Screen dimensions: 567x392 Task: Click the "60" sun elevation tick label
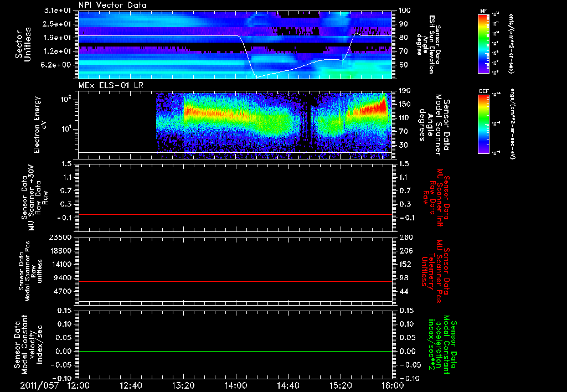pos(403,65)
